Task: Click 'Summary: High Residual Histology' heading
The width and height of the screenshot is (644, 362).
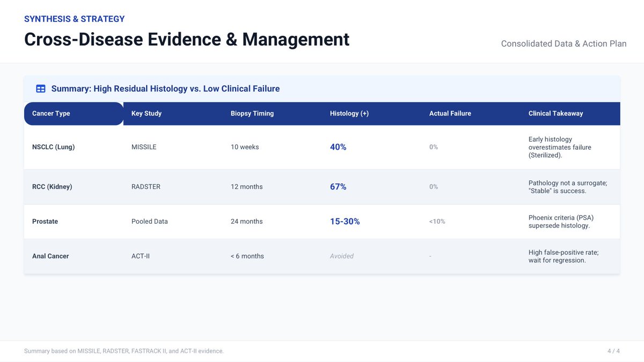Action: [165, 88]
